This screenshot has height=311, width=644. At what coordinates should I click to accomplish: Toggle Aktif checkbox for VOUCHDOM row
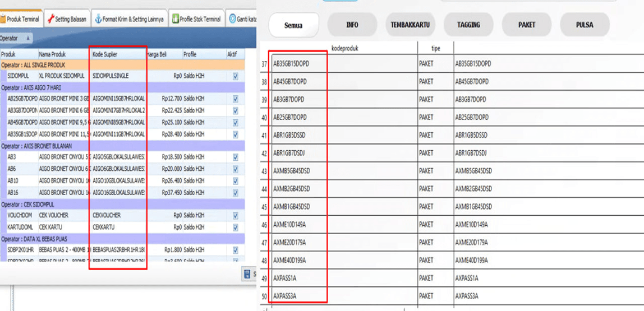click(x=235, y=216)
